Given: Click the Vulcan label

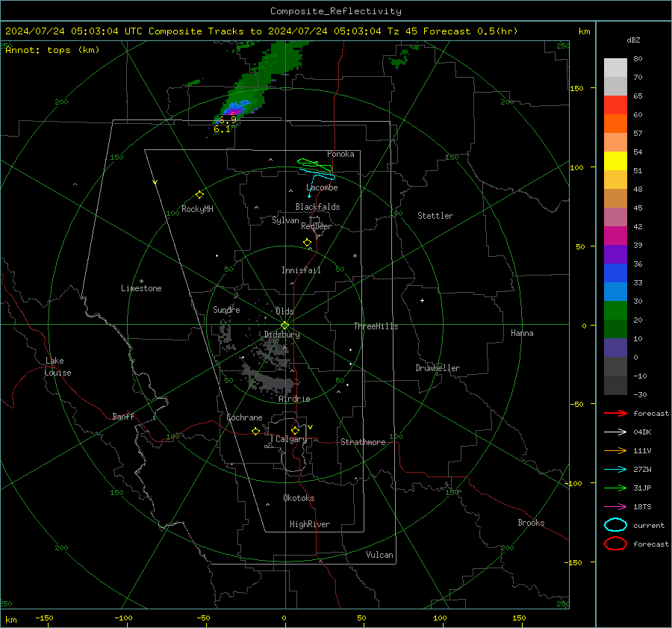Looking at the screenshot, I should click(x=379, y=555).
